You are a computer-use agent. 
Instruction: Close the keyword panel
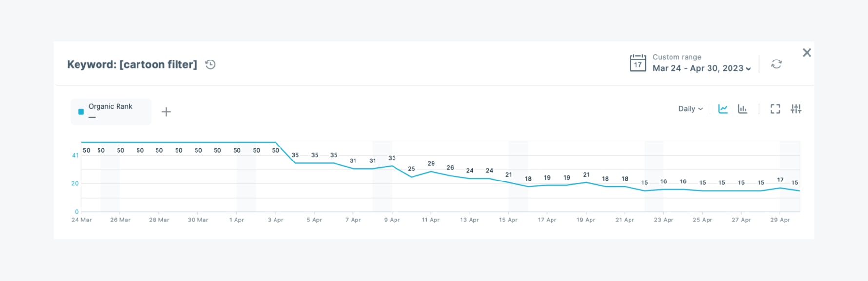tap(807, 53)
